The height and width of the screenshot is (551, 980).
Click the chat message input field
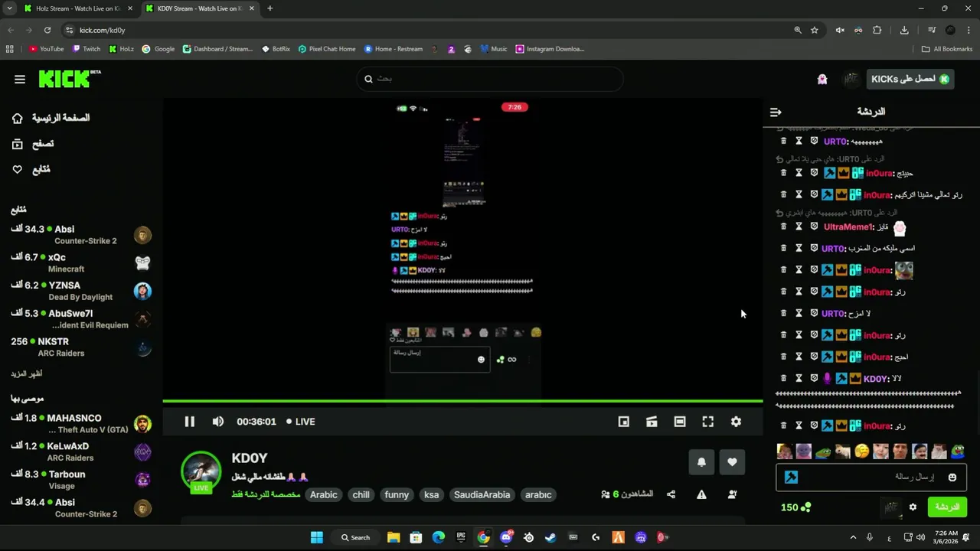pos(873,477)
